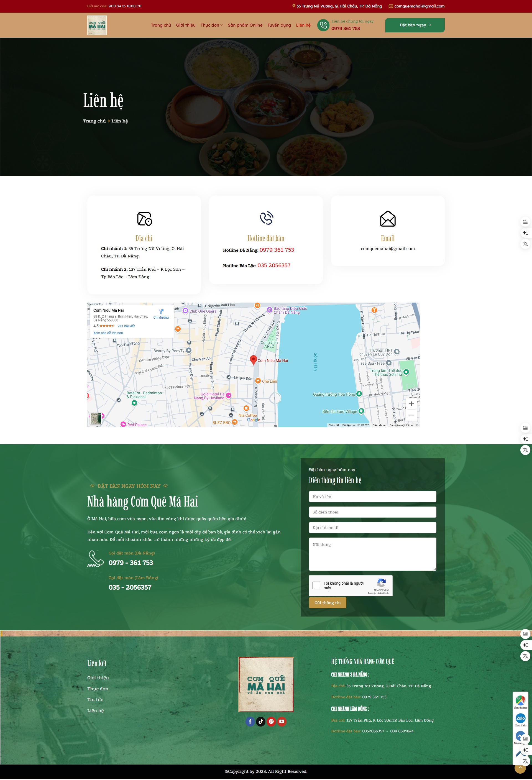Click the scroll-to-top arrow button
This screenshot has width=532, height=780.
520,768
